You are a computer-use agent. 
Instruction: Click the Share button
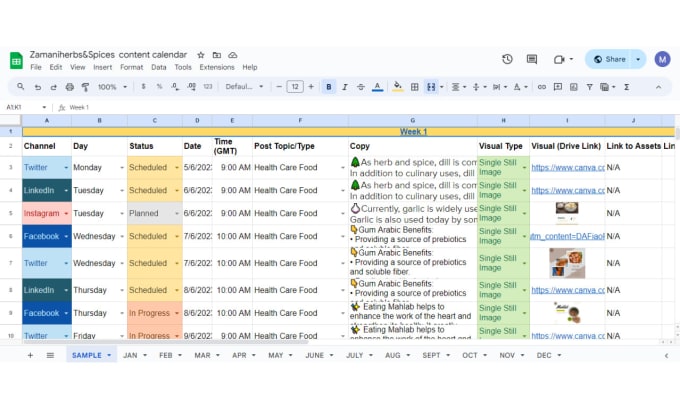[x=610, y=59]
